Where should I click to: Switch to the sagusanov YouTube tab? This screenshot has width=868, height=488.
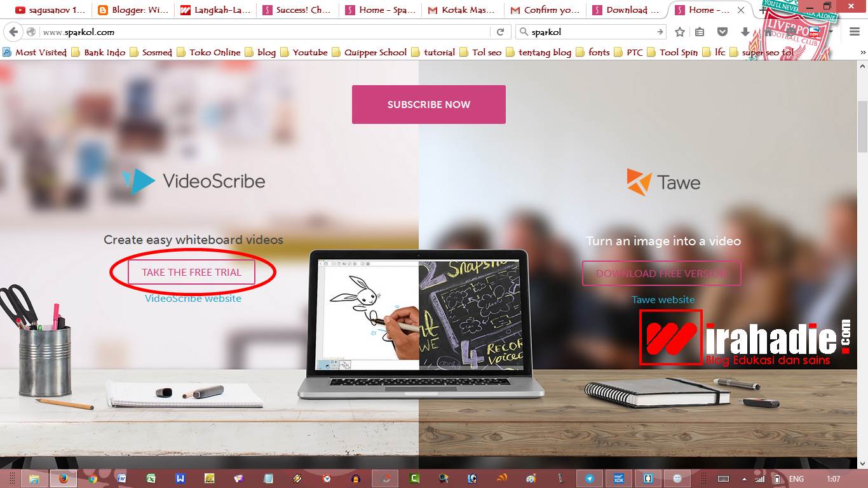50,10
